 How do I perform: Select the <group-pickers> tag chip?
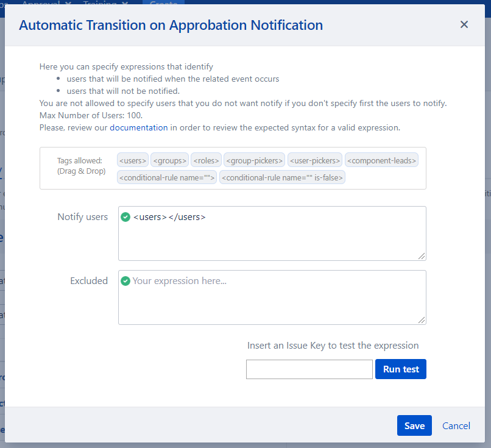tap(254, 161)
